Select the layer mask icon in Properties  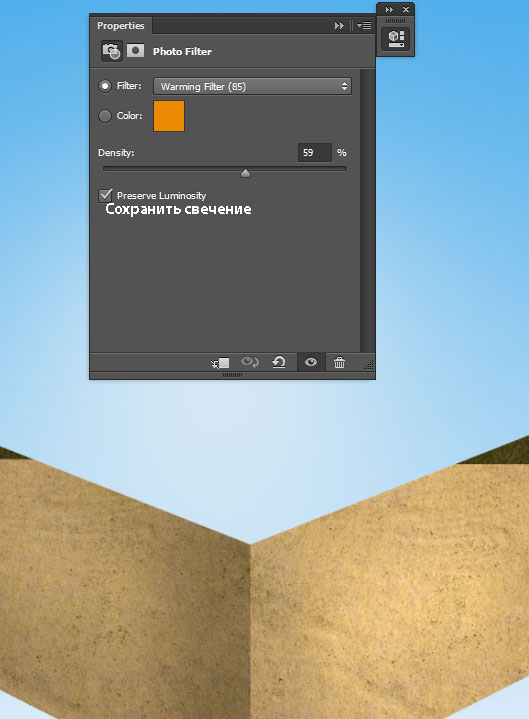(135, 50)
